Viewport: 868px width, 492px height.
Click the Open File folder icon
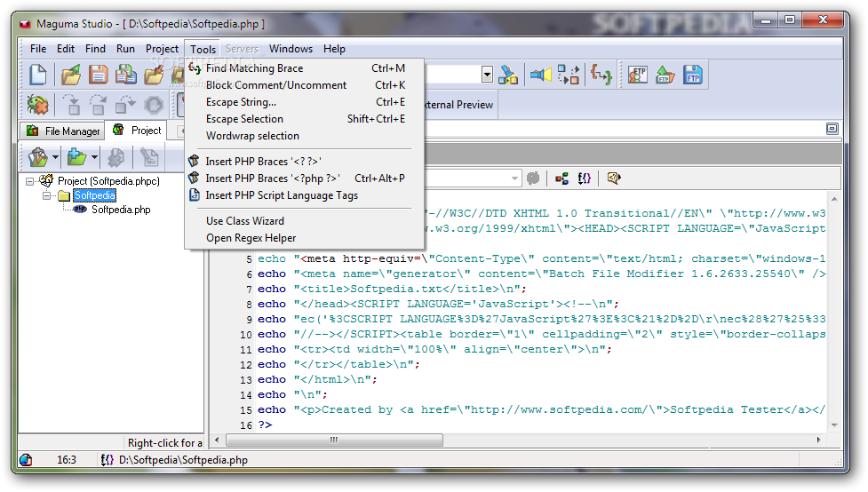tap(71, 75)
